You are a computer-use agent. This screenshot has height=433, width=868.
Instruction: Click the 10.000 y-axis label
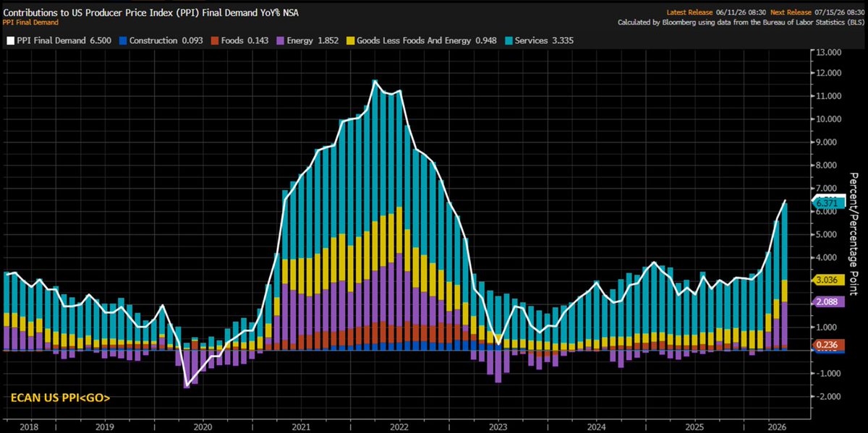point(827,119)
